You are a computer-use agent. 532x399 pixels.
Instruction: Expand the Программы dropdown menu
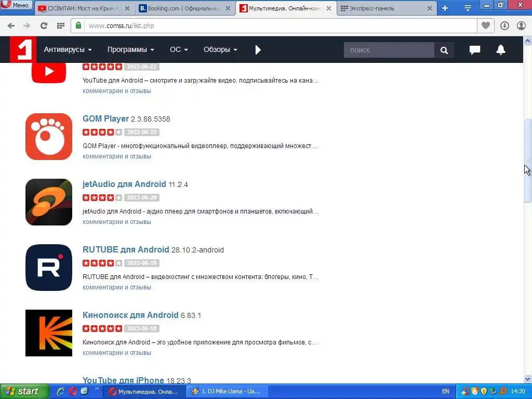(130, 49)
